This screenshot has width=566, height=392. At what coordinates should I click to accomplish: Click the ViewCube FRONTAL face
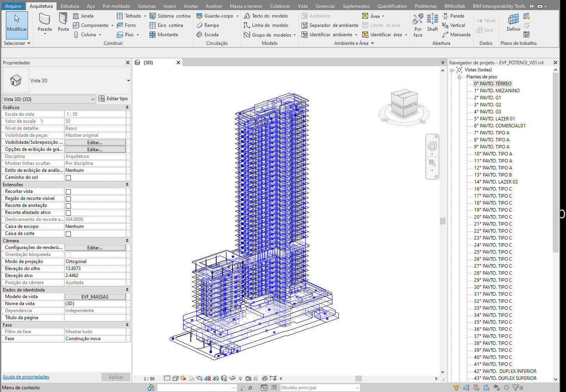pyautogui.click(x=410, y=106)
